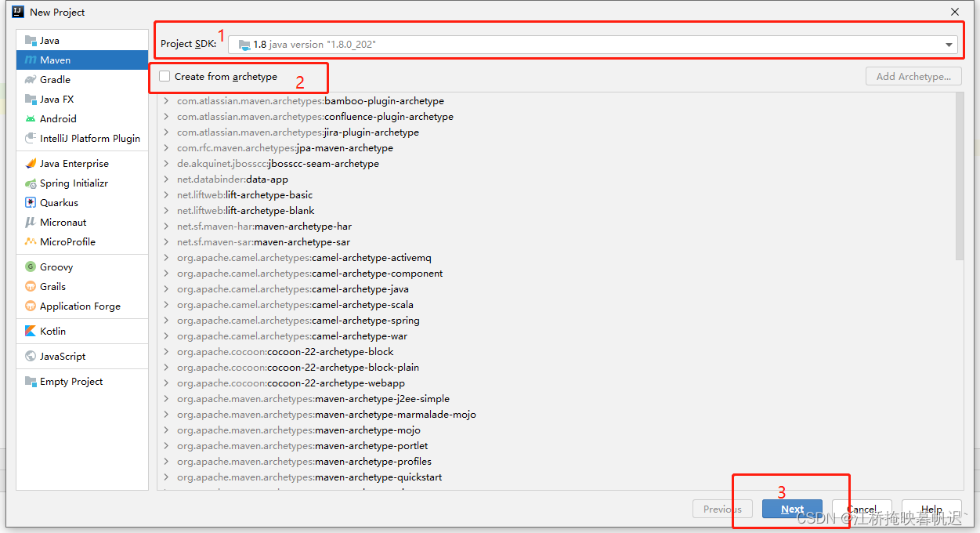Click the archetype list vertical scrollbar
Viewport: 980px width, 533px height.
[x=960, y=176]
